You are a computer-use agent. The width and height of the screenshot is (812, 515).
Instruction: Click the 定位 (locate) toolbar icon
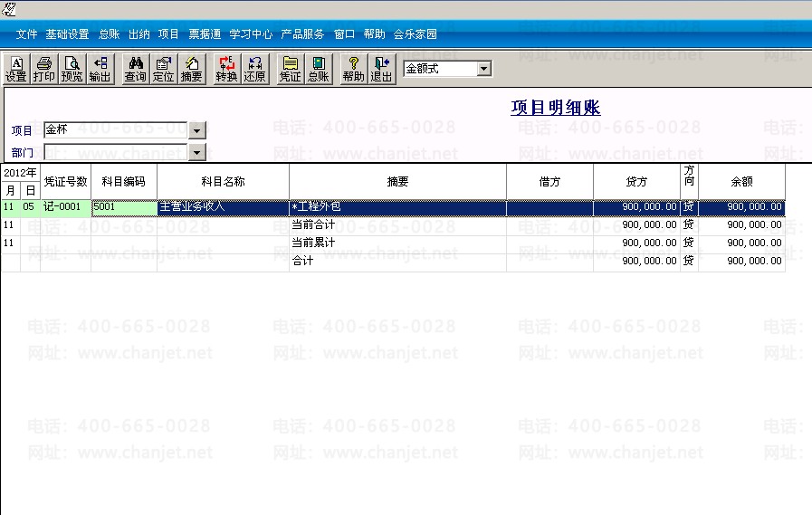[163, 69]
